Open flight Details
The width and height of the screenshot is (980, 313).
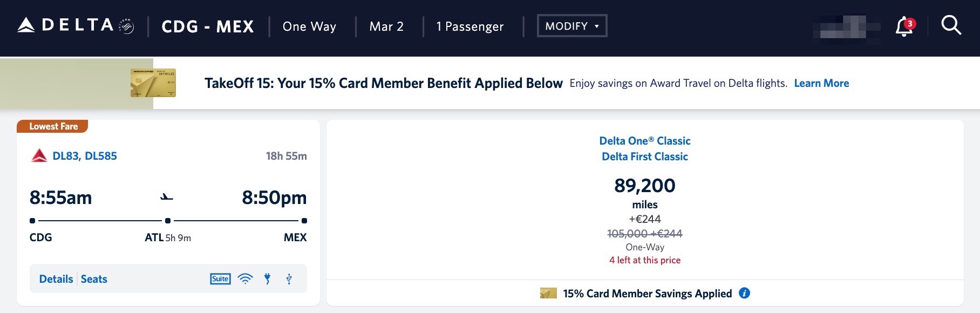click(x=56, y=278)
